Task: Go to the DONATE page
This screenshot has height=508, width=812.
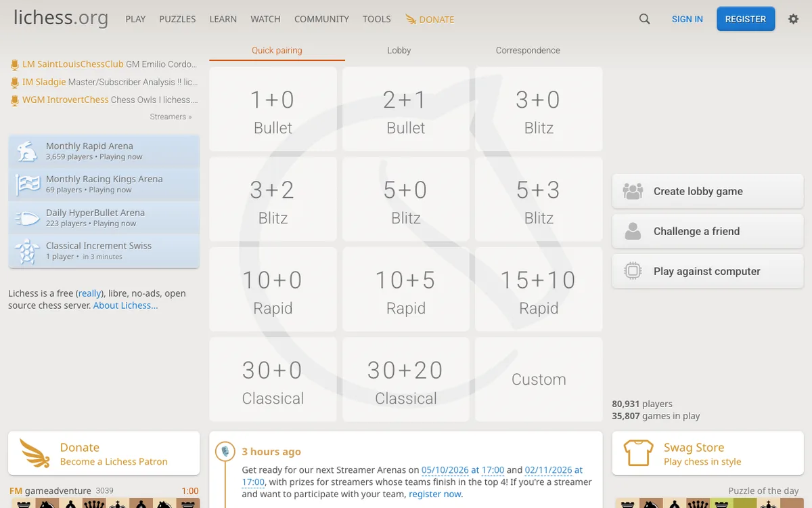Action: [430, 19]
